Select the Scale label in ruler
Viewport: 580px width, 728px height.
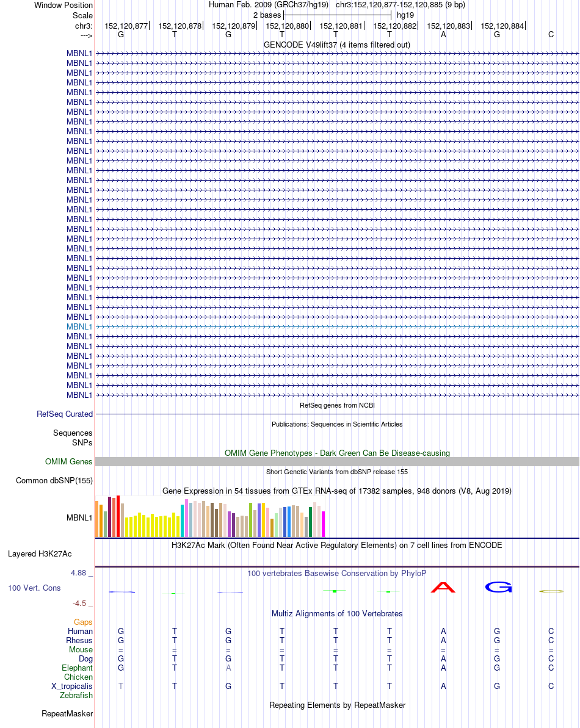tap(82, 15)
